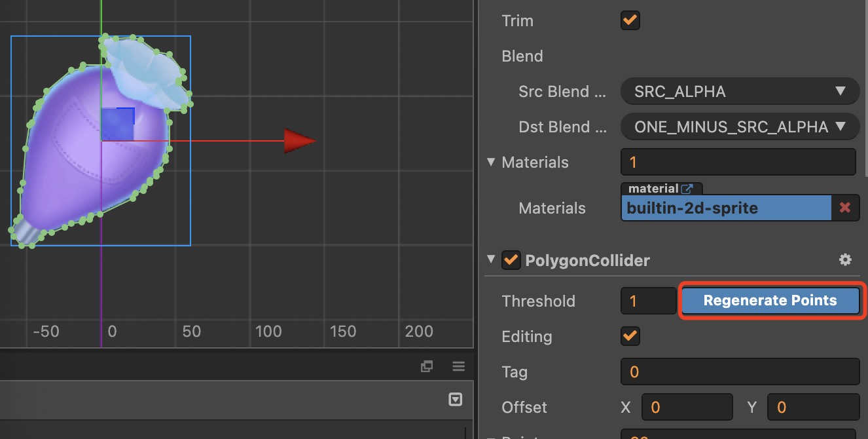
Task: Open the panel hamburger menu icon
Action: (x=458, y=366)
